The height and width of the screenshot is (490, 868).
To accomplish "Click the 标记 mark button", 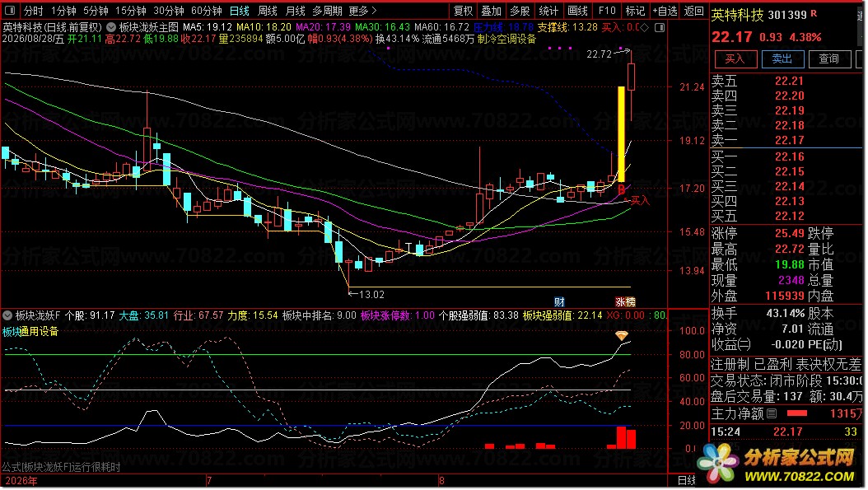I will 635,11.
